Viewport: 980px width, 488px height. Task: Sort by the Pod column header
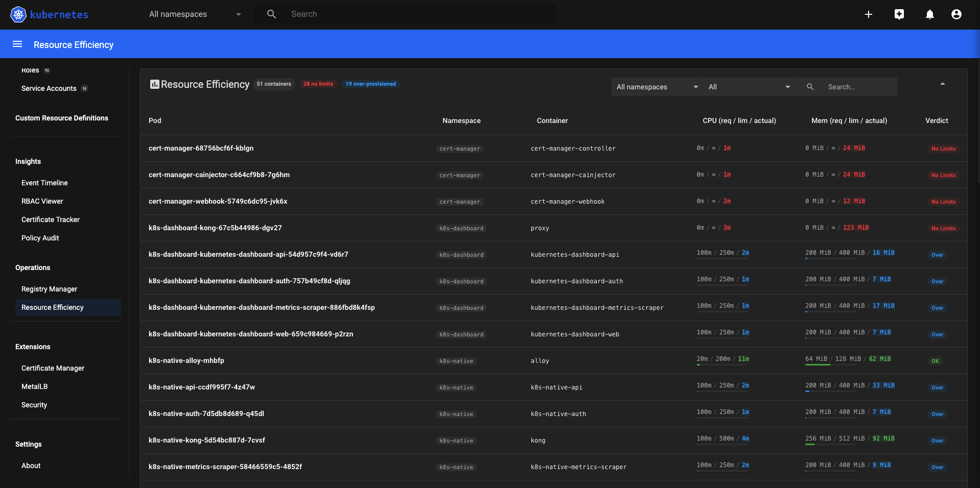point(155,120)
